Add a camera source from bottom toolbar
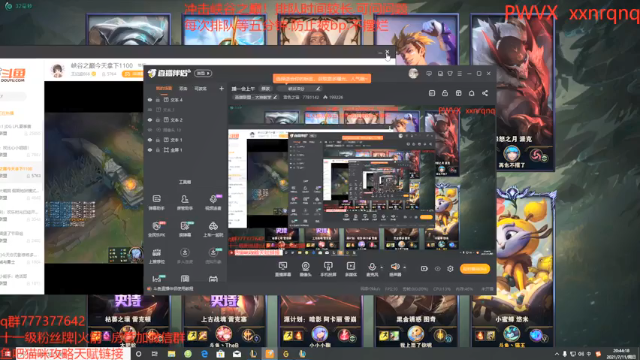The height and width of the screenshot is (360, 640). (x=305, y=269)
